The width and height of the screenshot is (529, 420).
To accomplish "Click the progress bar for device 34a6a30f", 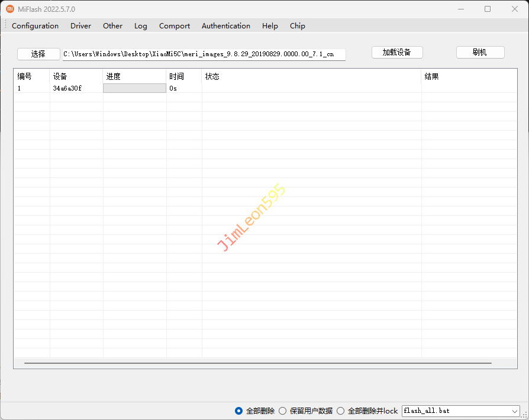I will pyautogui.click(x=134, y=88).
